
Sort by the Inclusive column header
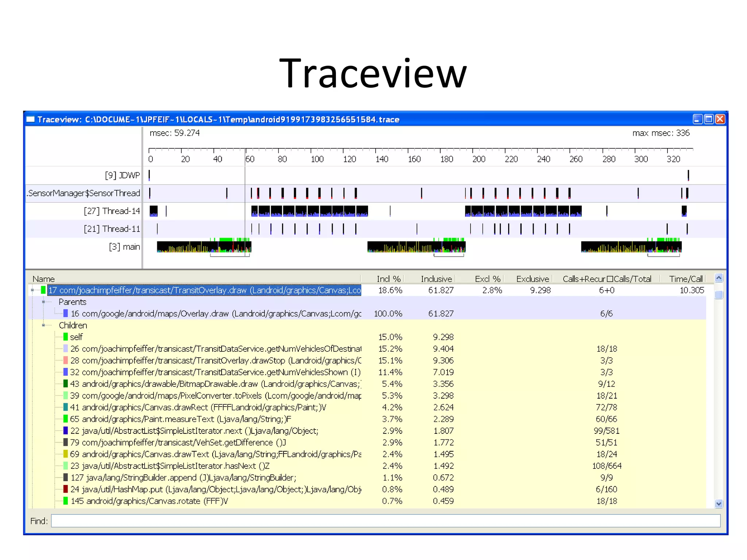tap(436, 279)
